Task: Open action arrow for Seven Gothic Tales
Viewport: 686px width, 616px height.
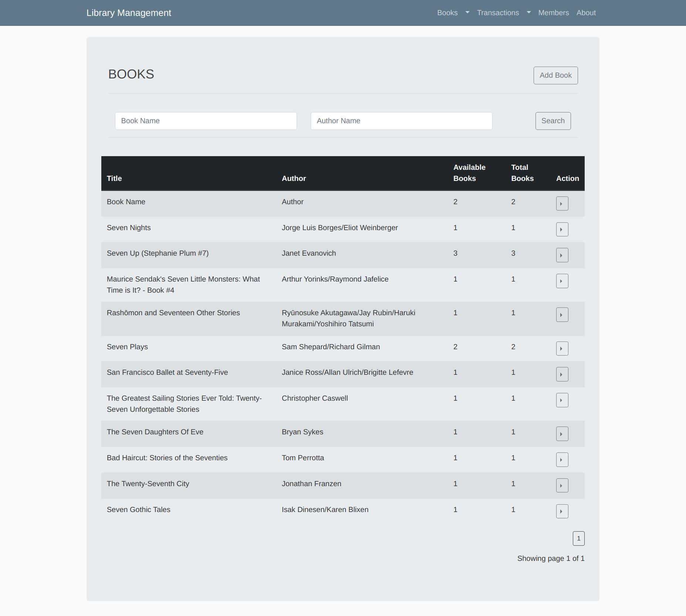Action: [x=562, y=511]
